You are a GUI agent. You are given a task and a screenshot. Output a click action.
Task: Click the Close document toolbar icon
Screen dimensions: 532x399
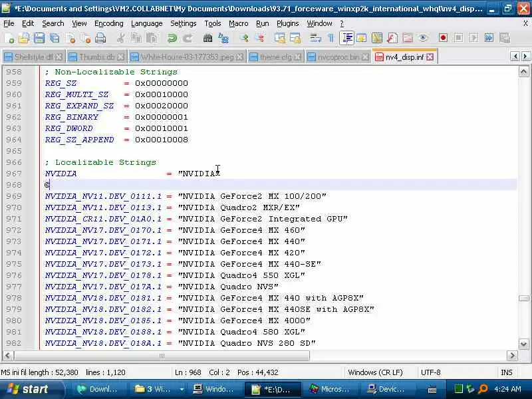pos(70,38)
